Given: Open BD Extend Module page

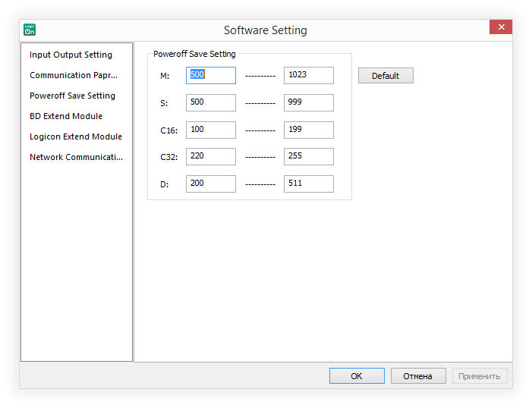Looking at the screenshot, I should (x=66, y=116).
